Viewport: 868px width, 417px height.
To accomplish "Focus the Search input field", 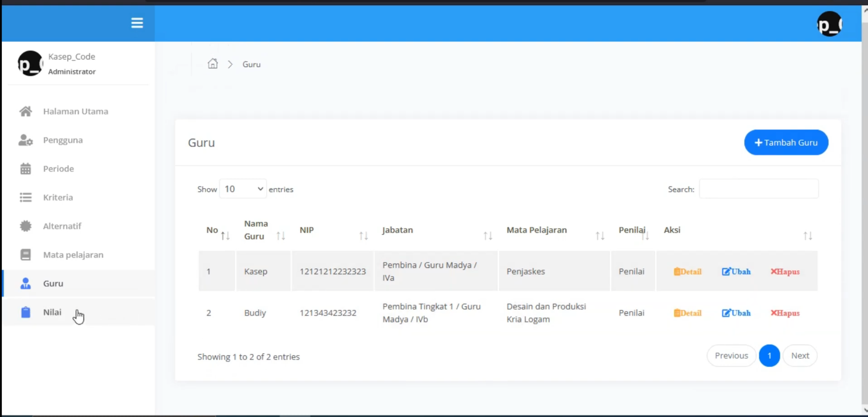I will [x=759, y=189].
